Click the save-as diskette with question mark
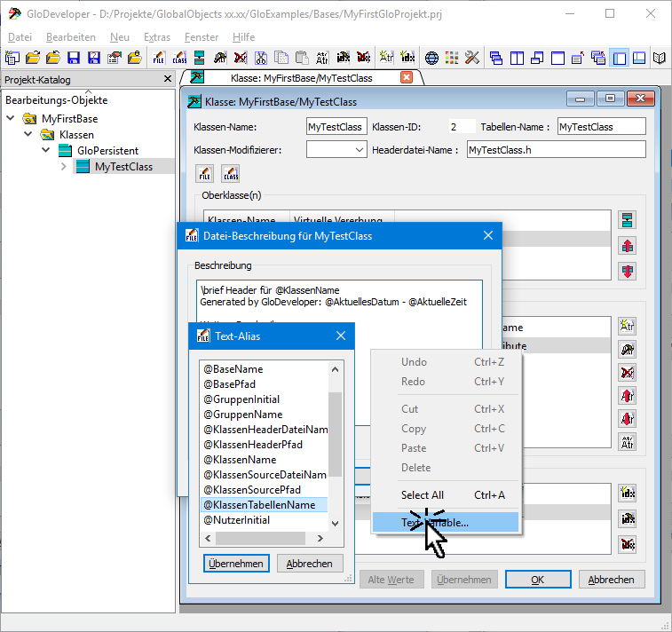 tap(94, 58)
